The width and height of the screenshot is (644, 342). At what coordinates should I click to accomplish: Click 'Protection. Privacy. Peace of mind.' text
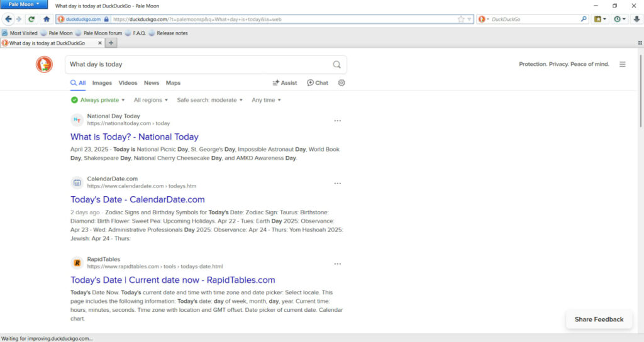563,64
